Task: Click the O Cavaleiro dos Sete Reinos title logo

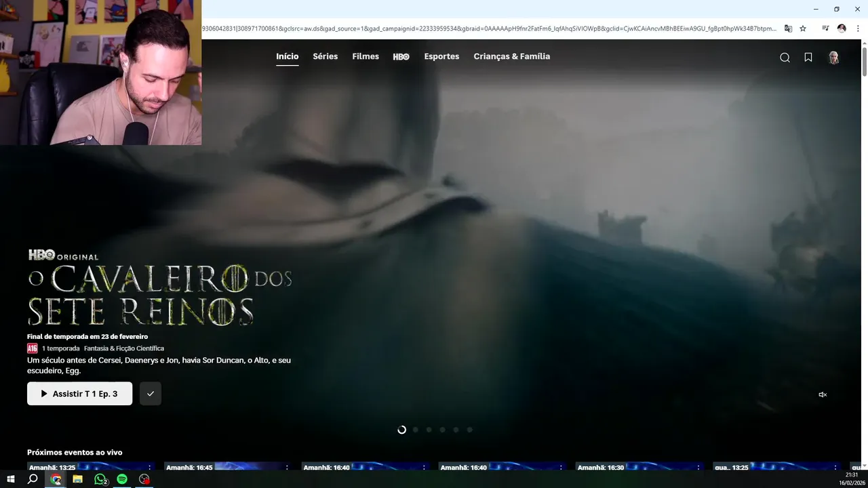Action: pyautogui.click(x=159, y=296)
